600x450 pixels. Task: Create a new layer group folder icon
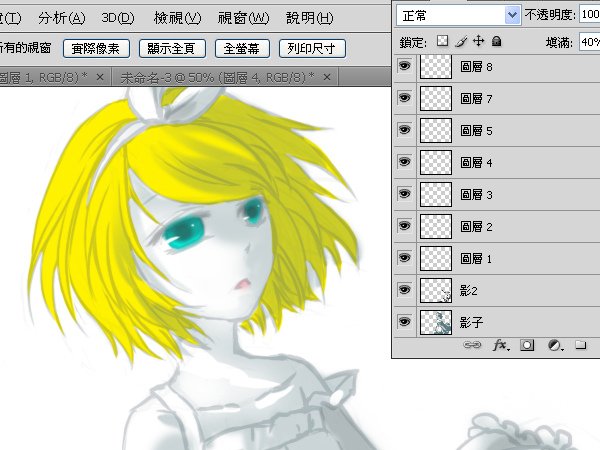click(x=580, y=345)
